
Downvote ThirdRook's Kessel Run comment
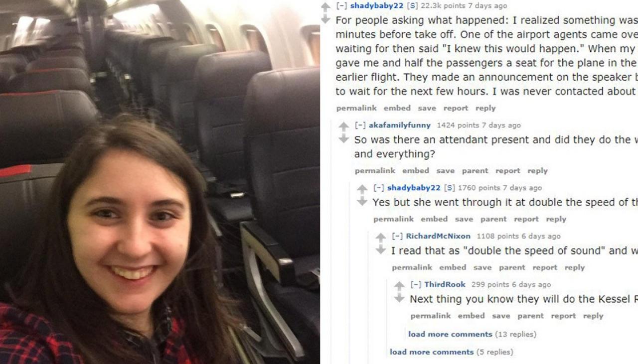tap(399, 298)
